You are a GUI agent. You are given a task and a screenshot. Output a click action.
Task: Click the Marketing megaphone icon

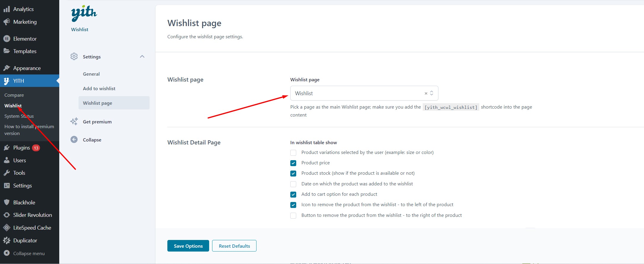point(7,22)
